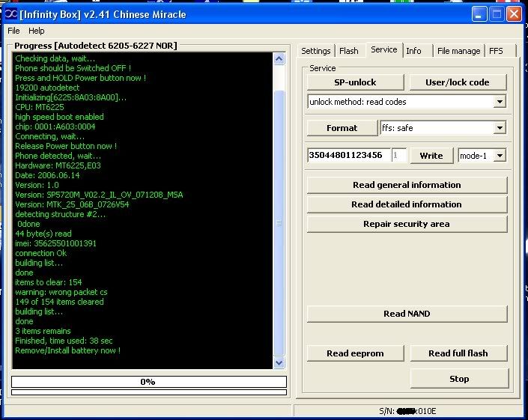Click the SP-unlock button

(x=355, y=82)
